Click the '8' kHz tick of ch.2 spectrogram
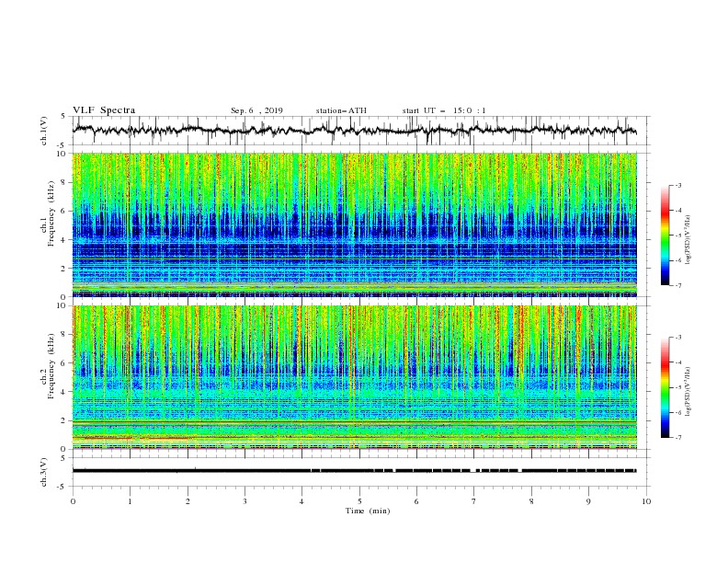The image size is (728, 563). (63, 335)
